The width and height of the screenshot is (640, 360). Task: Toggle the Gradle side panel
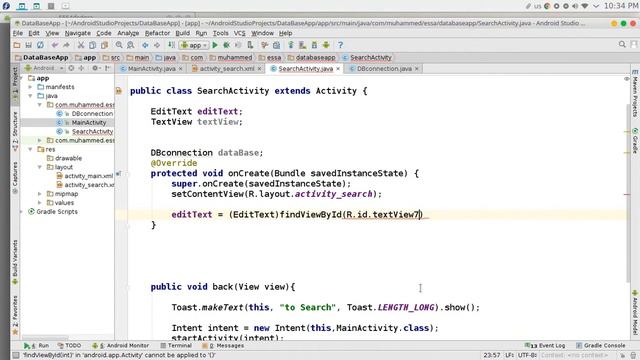[x=635, y=141]
